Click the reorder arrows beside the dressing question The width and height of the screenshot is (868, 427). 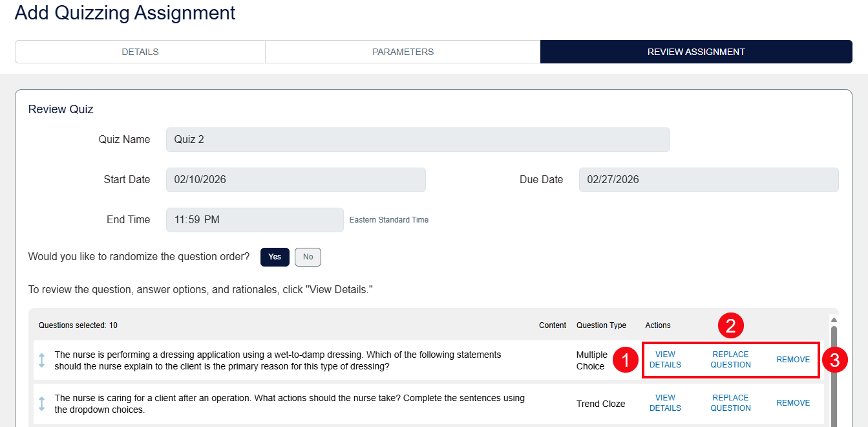tap(41, 360)
